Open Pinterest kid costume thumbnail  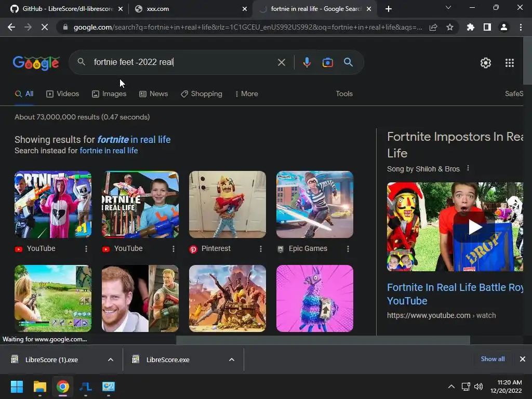[x=228, y=205]
